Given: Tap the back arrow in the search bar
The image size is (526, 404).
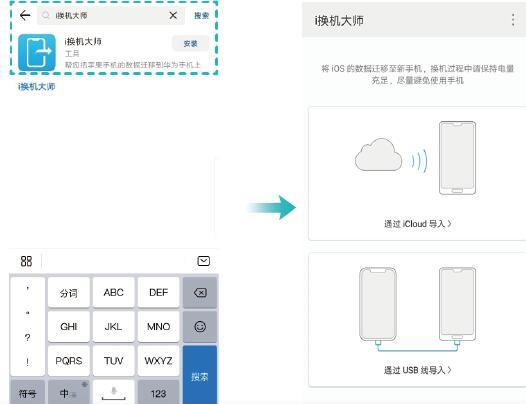Looking at the screenshot, I should point(25,15).
